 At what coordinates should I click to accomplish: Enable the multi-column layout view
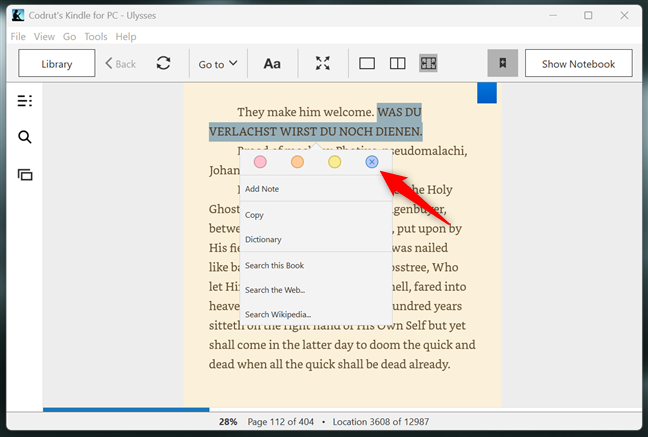(428, 64)
